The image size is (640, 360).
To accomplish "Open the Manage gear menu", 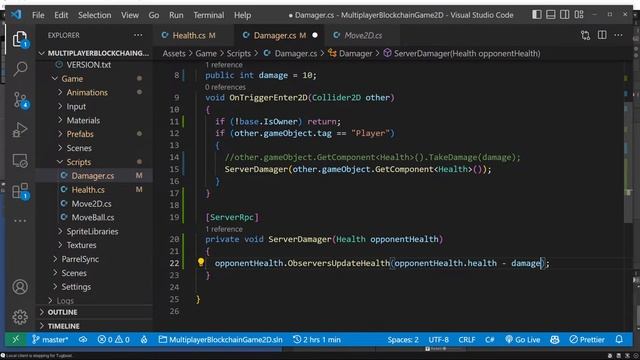I will pyautogui.click(x=20, y=317).
